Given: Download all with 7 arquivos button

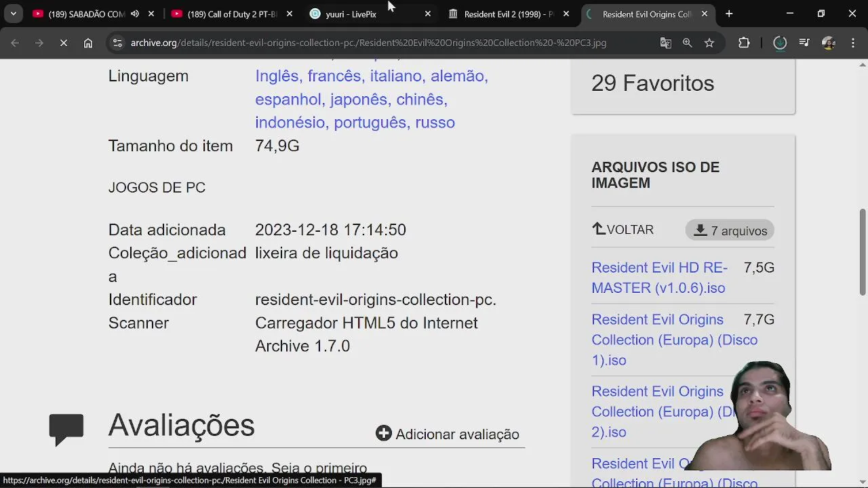Looking at the screenshot, I should 730,230.
